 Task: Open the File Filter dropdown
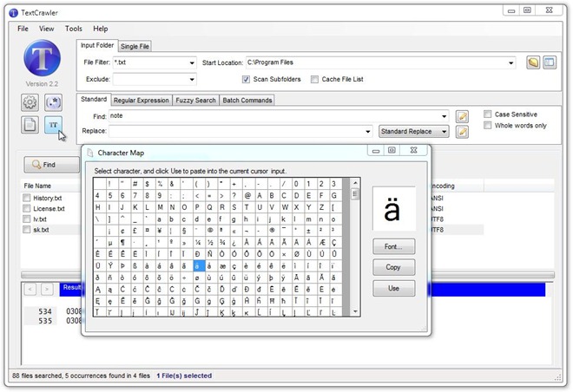pyautogui.click(x=192, y=62)
